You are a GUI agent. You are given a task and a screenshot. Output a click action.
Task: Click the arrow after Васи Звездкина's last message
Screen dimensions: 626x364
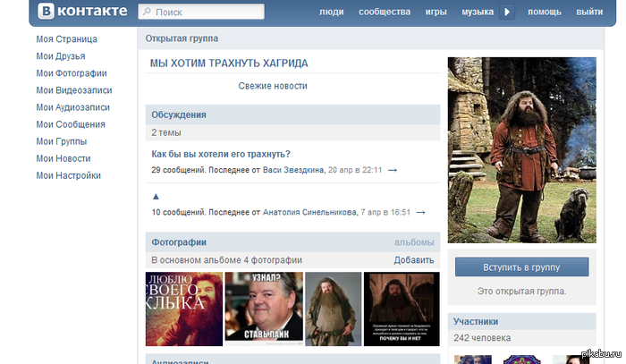point(393,170)
